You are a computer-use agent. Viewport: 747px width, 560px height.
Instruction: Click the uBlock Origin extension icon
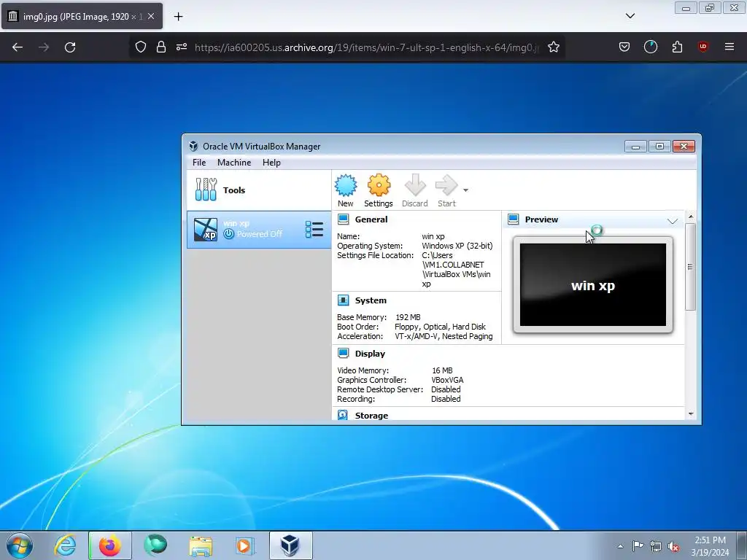703,47
